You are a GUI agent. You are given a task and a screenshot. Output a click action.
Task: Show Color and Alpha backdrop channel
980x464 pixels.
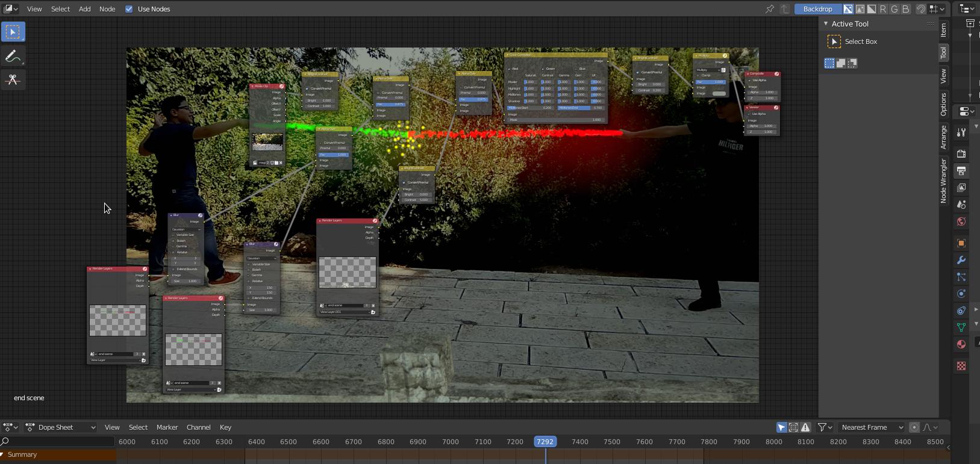coord(848,9)
